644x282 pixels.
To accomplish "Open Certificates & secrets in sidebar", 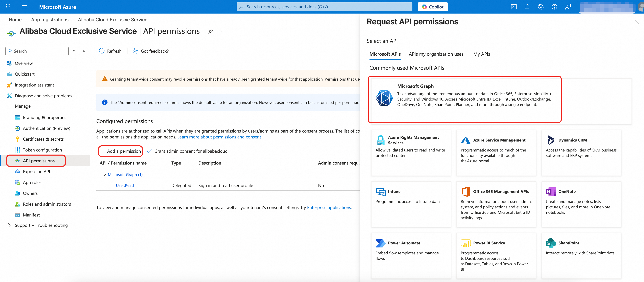I will click(43, 139).
